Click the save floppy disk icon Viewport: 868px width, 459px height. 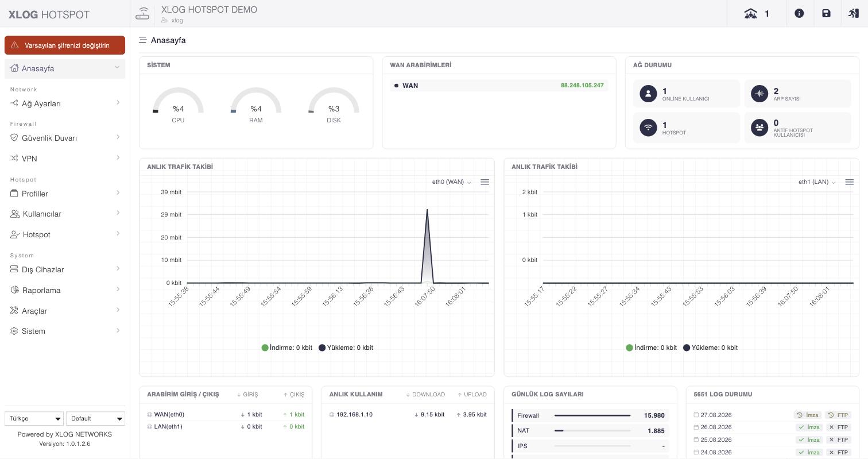point(826,13)
